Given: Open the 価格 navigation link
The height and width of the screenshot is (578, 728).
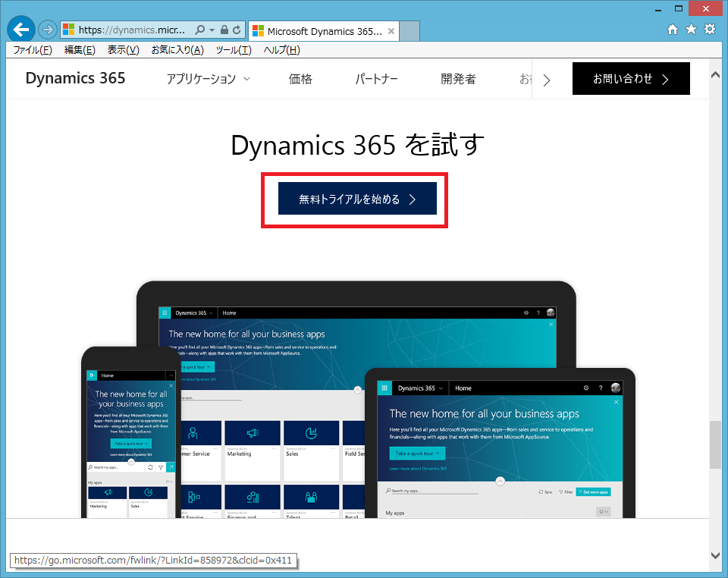Looking at the screenshot, I should (x=300, y=79).
